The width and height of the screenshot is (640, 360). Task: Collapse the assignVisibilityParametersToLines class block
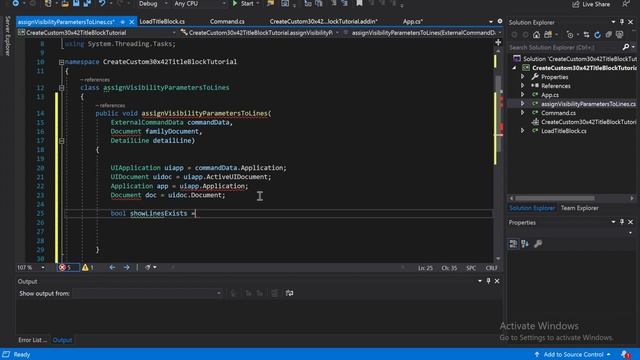pos(61,88)
